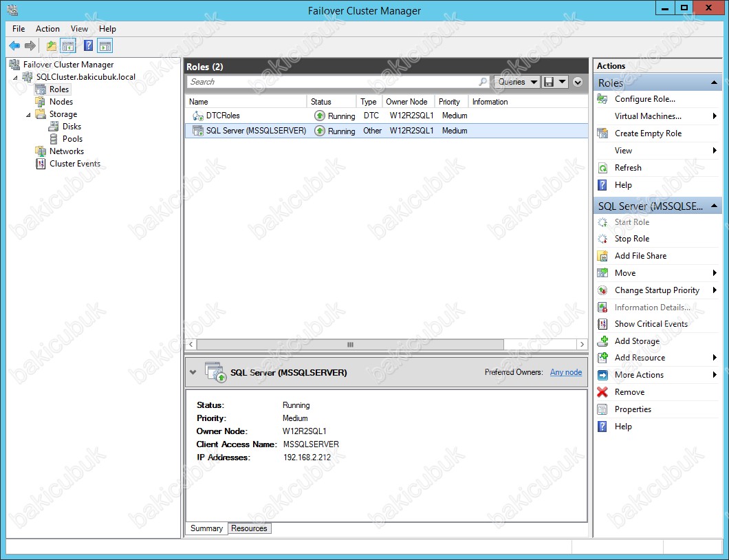Click the Move role icon
Viewport: 729px width, 560px height.
(x=602, y=273)
